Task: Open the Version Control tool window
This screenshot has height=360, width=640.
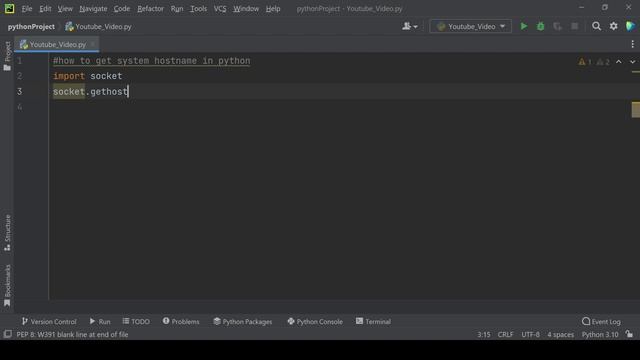Action: pyautogui.click(x=49, y=322)
